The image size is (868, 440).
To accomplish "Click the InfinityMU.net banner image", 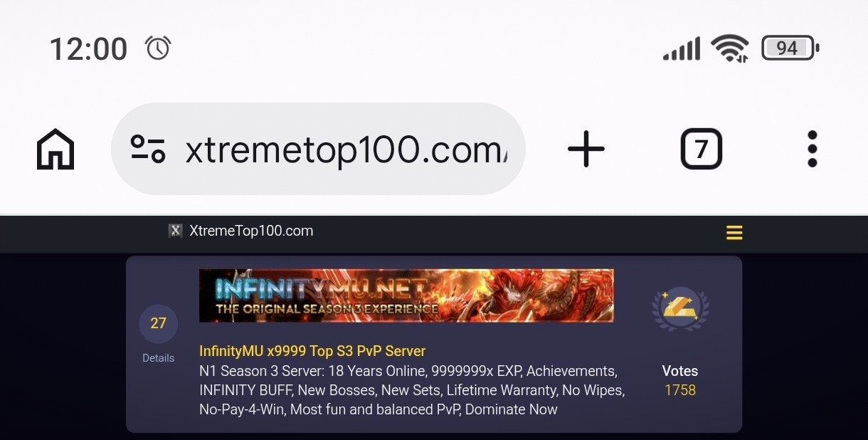I will 406,295.
